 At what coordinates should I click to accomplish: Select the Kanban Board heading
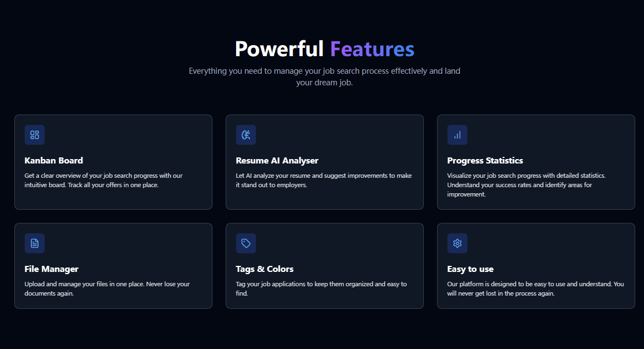54,161
